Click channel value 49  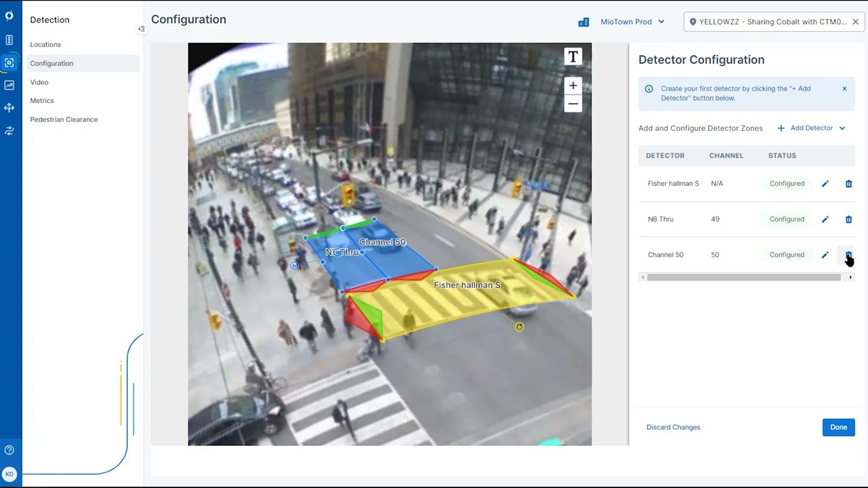point(715,219)
